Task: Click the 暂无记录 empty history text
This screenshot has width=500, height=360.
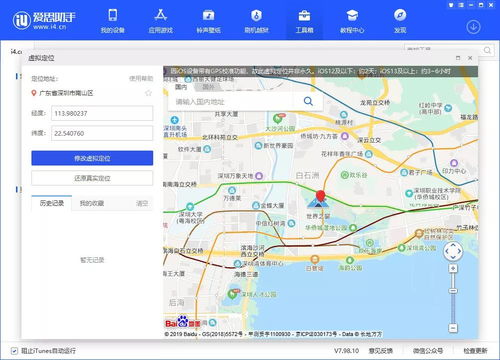Action: tap(92, 260)
